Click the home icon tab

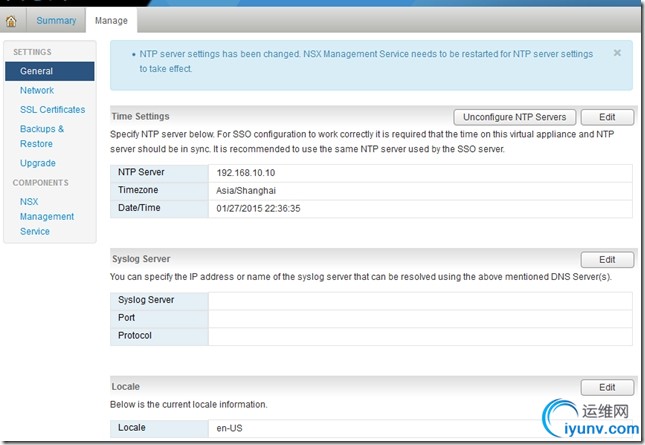click(x=11, y=20)
